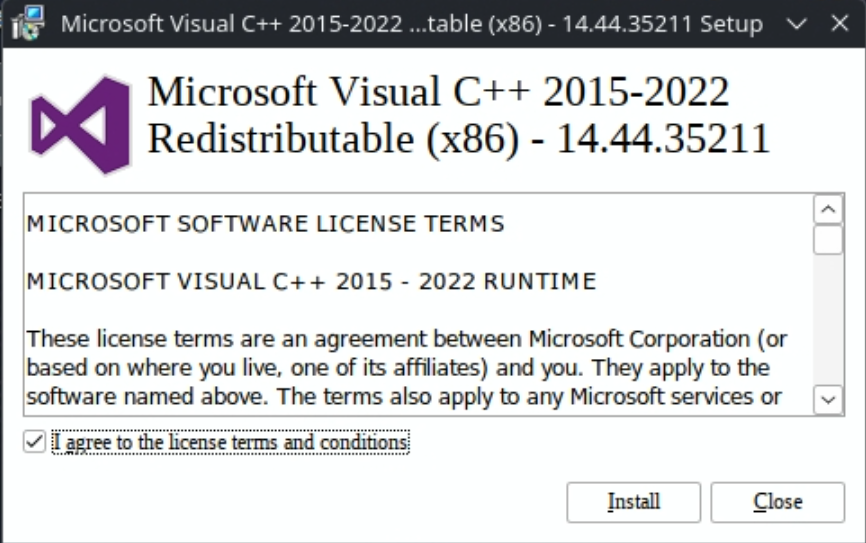
Task: Click the license scrollbar up arrow
Action: (x=828, y=209)
